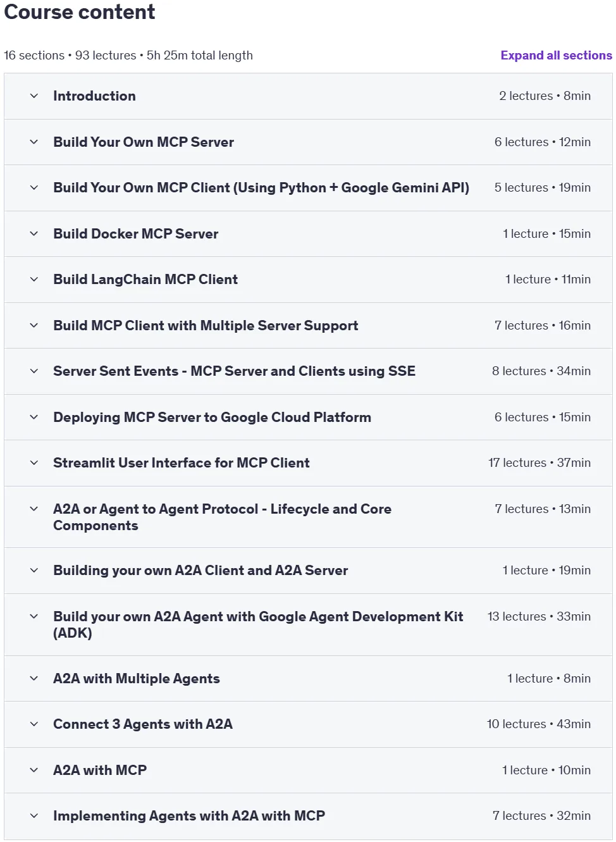Expand the Introduction section chevron

(34, 96)
